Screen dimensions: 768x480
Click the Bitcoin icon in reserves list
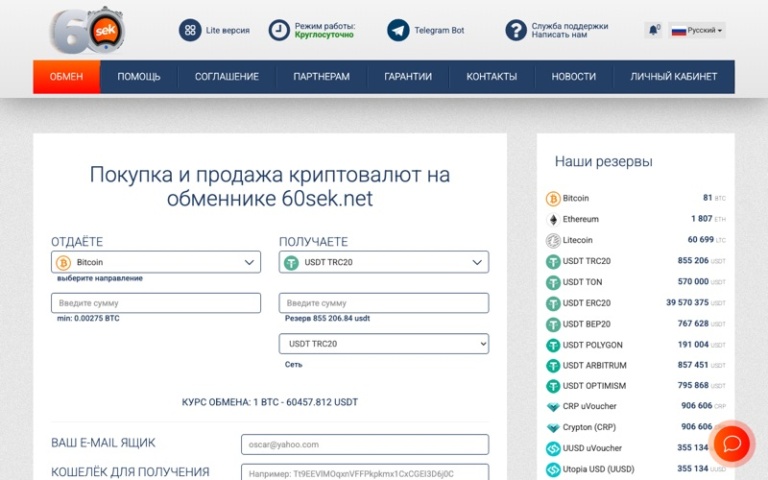point(553,198)
